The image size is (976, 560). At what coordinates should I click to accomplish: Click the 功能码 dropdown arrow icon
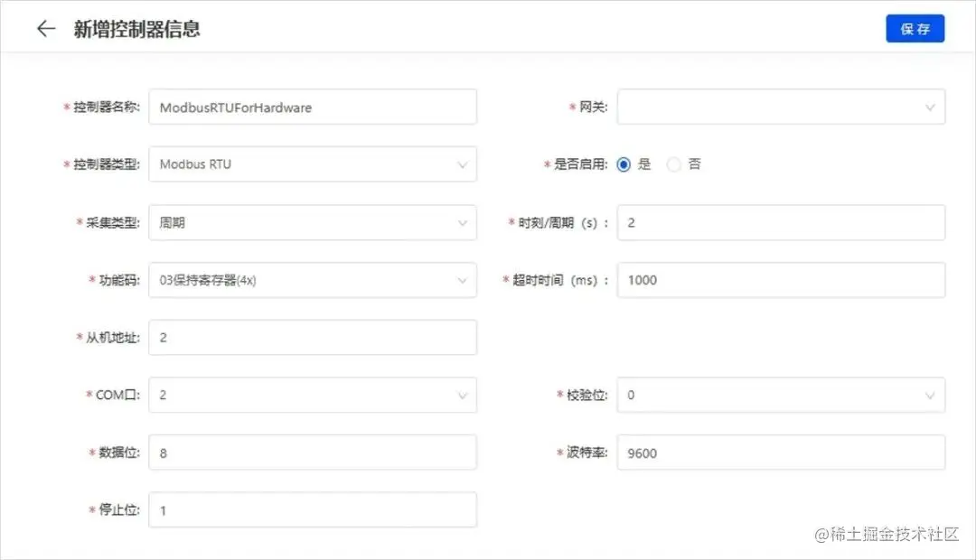tap(462, 280)
